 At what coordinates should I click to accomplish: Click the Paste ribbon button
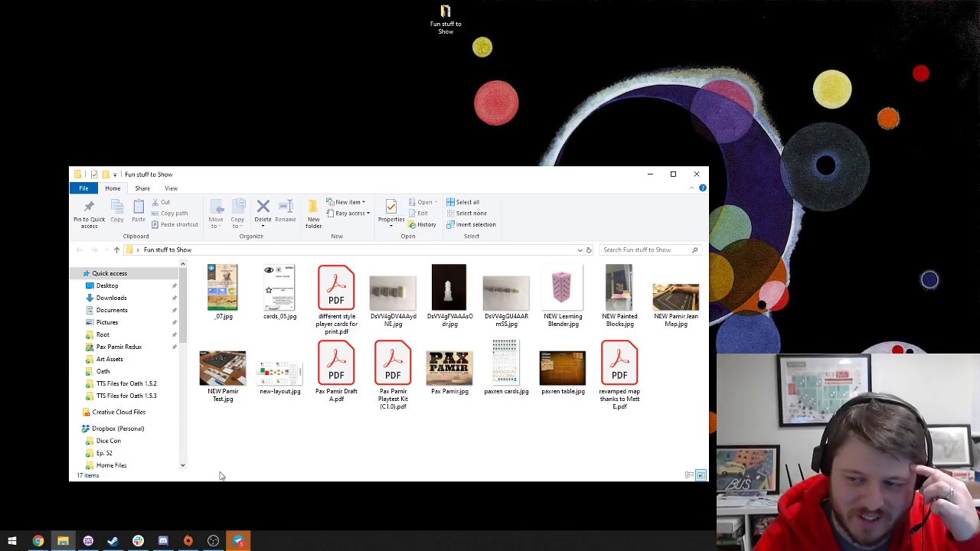pyautogui.click(x=138, y=210)
